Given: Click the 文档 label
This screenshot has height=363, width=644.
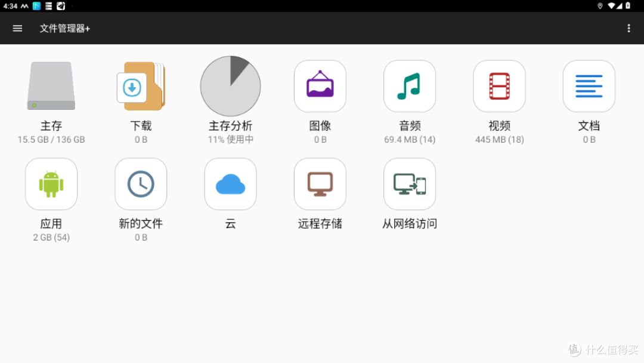Looking at the screenshot, I should coord(589,125).
